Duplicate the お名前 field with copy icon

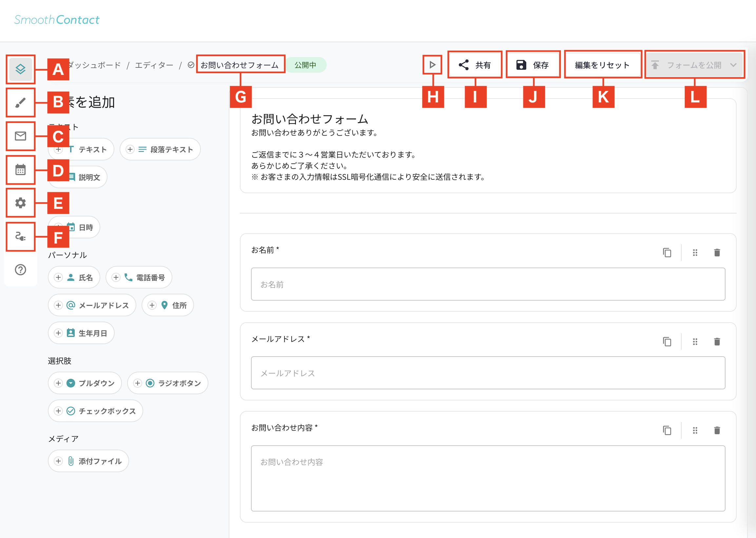click(x=667, y=252)
